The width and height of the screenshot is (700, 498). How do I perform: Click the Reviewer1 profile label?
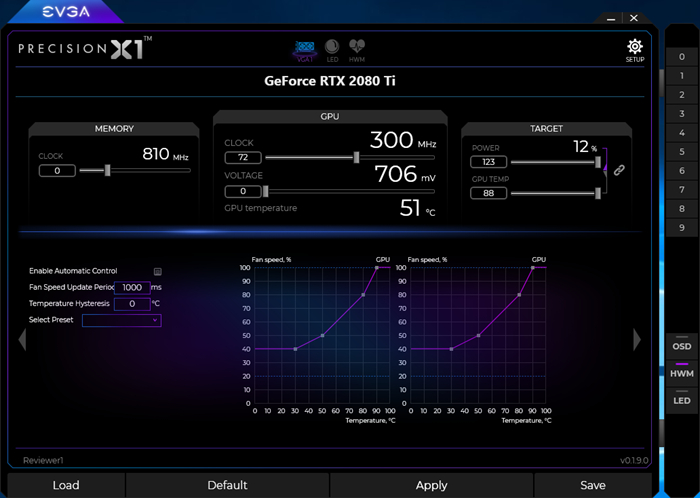tap(43, 461)
